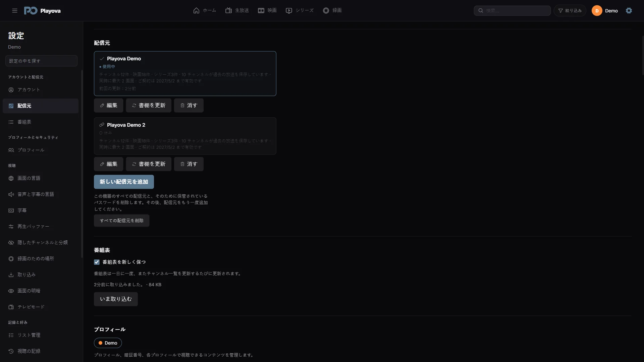Focus the top search field
The width and height of the screenshot is (644, 362).
(x=512, y=11)
